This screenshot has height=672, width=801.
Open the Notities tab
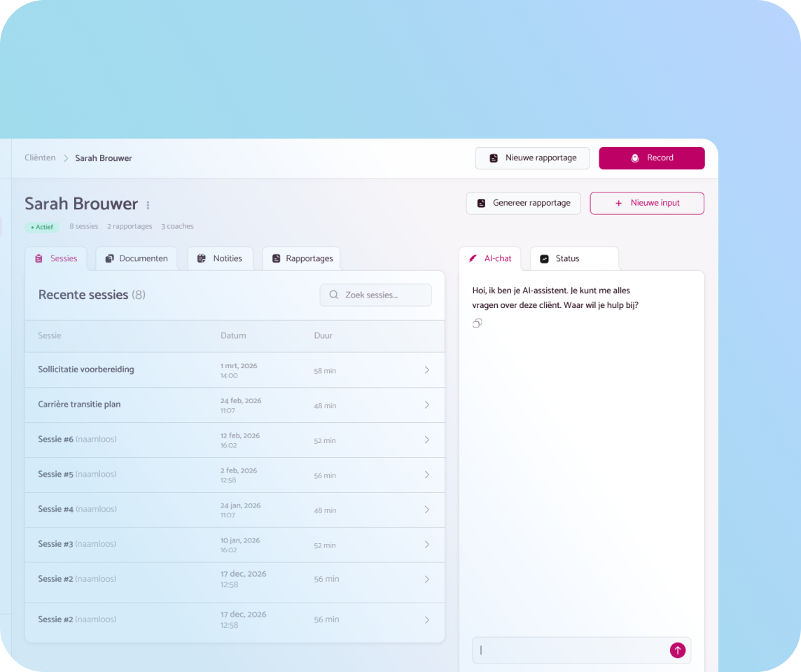click(x=220, y=258)
